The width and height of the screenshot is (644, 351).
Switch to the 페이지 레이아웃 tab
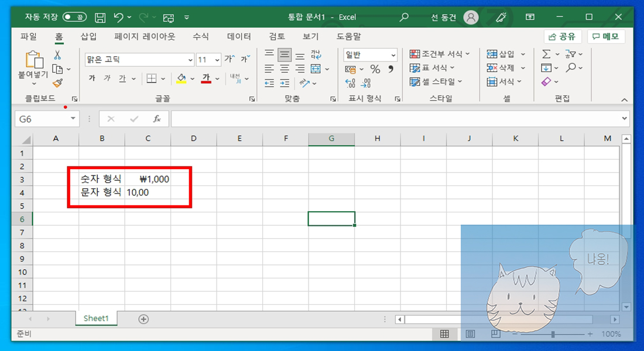tap(145, 36)
